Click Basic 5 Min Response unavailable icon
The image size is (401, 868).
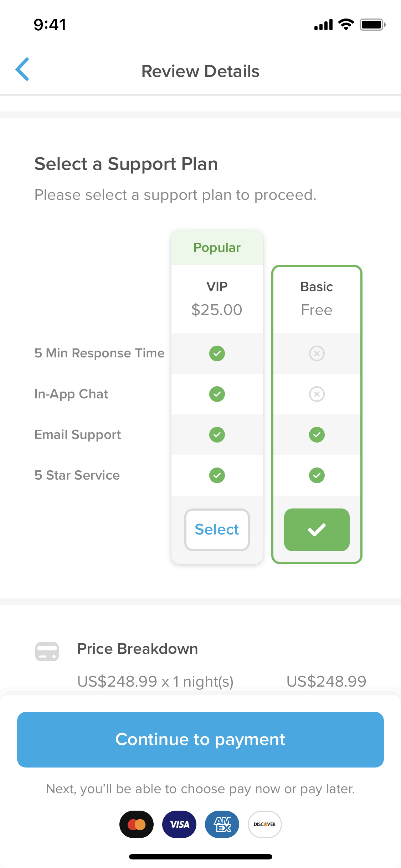[x=317, y=353]
